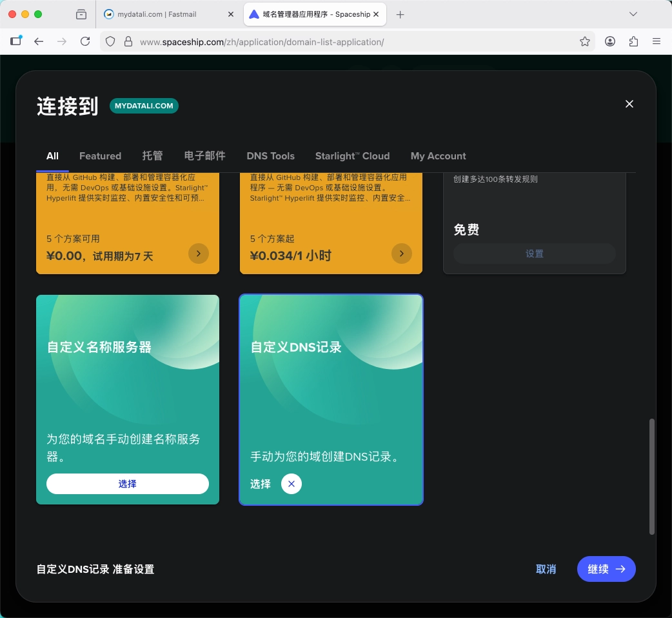Expand the list all tabs chevron
672x618 pixels.
pyautogui.click(x=633, y=14)
